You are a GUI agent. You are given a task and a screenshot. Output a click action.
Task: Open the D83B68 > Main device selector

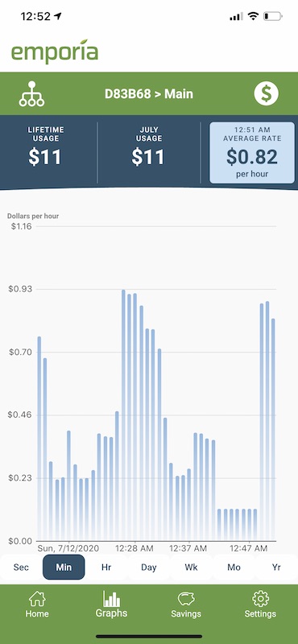[x=149, y=94]
